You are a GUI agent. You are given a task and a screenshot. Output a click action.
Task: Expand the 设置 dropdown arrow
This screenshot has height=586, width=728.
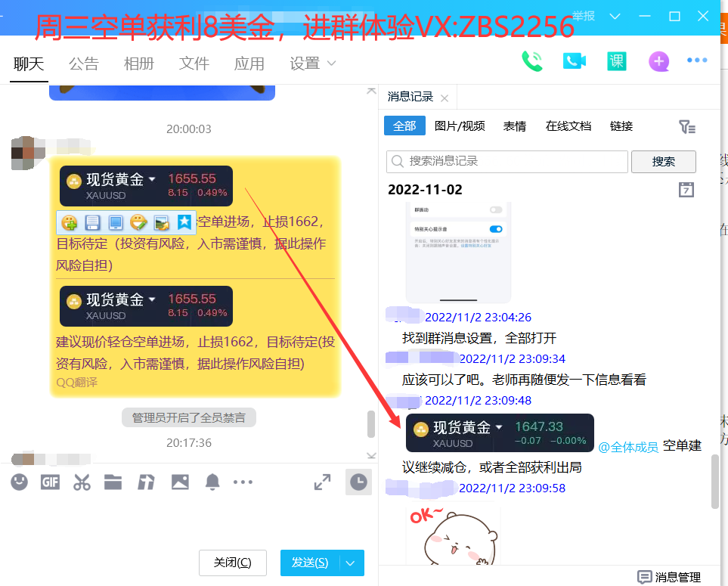[331, 64]
